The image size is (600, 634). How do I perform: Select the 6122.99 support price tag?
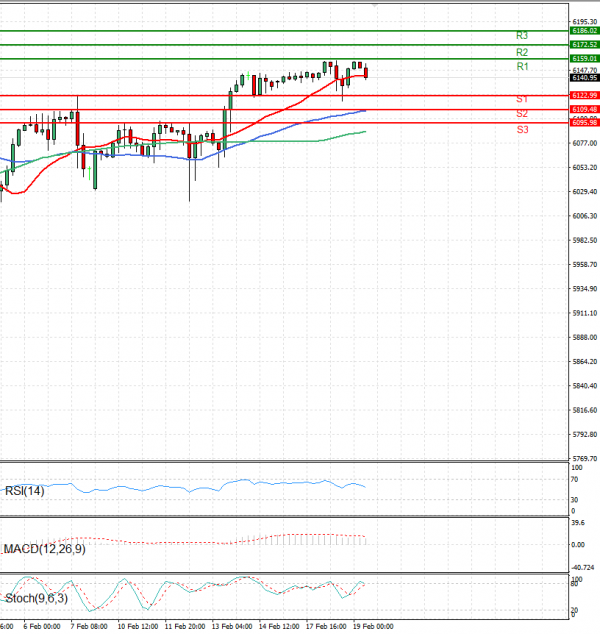coord(585,95)
